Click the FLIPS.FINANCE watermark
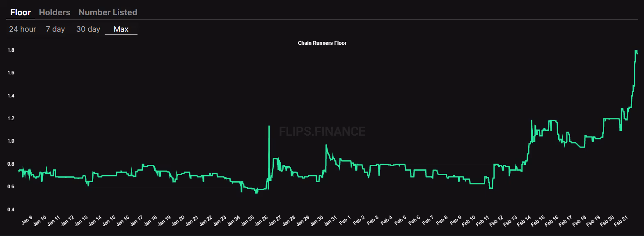 [322, 132]
